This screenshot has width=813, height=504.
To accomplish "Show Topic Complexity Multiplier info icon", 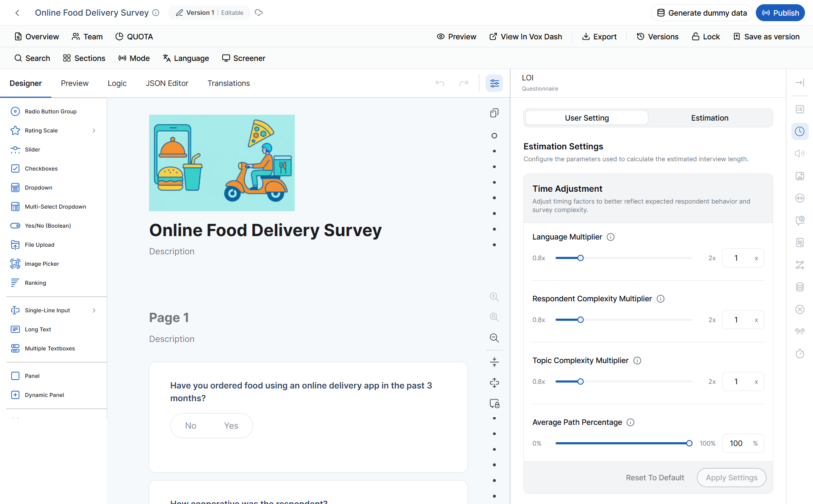I will point(637,361).
